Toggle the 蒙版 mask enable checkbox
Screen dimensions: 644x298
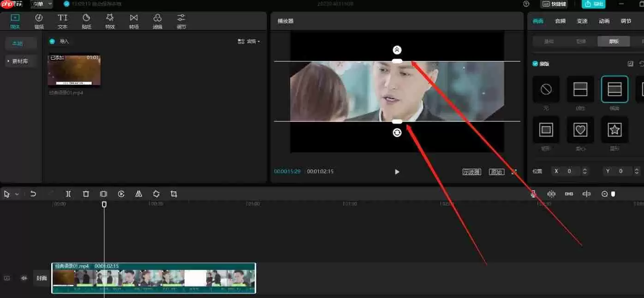[x=534, y=63]
